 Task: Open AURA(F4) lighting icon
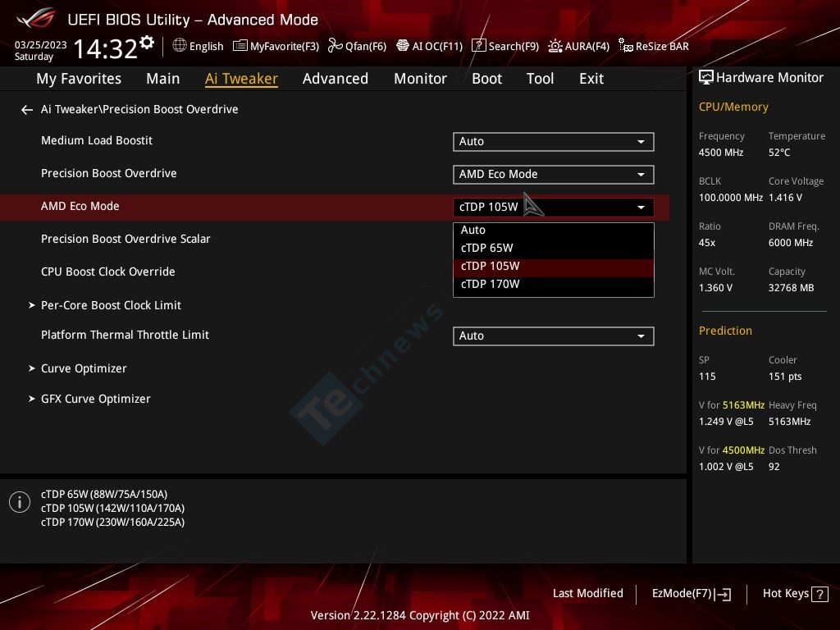(x=555, y=46)
